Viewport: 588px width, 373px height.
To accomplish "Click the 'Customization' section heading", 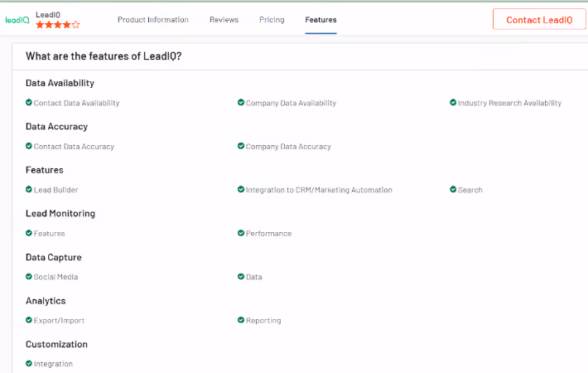I will 56,344.
